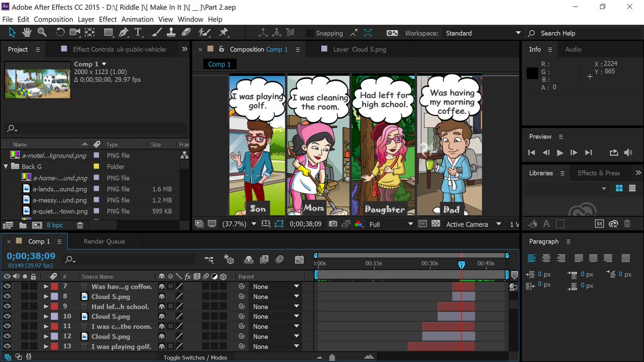
Task: Select the Pen tool
Action: tap(124, 33)
